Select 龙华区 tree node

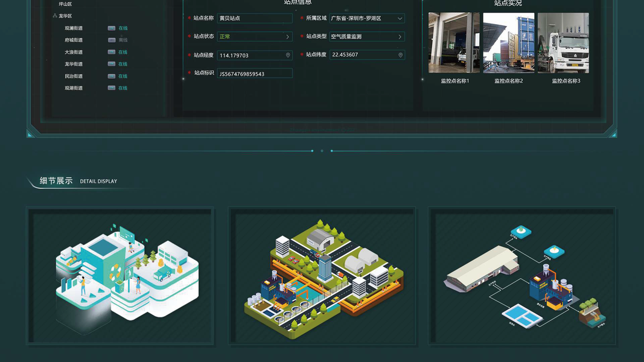click(65, 16)
